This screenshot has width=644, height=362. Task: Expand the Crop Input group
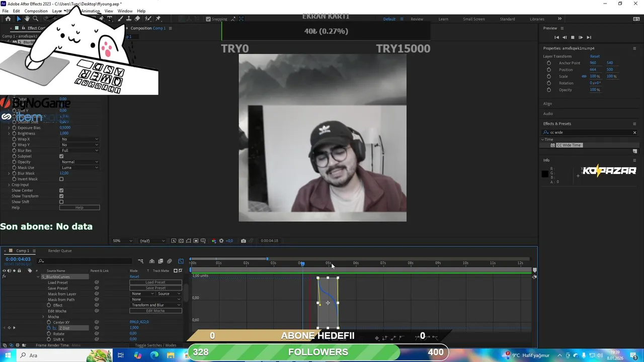[x=9, y=185]
